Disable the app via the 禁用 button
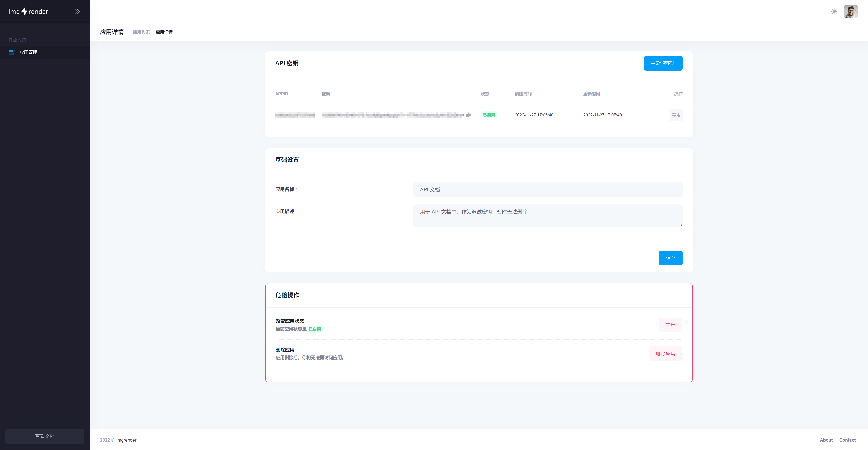 pyautogui.click(x=670, y=325)
